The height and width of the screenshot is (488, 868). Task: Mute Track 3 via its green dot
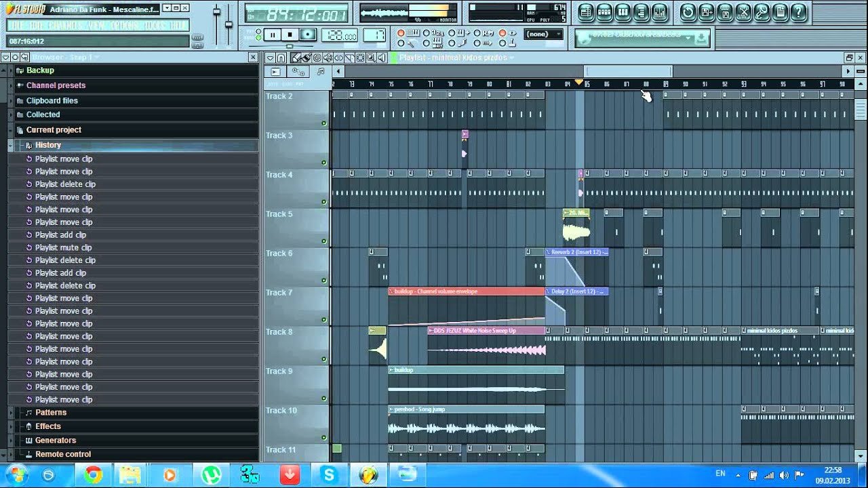coord(323,163)
